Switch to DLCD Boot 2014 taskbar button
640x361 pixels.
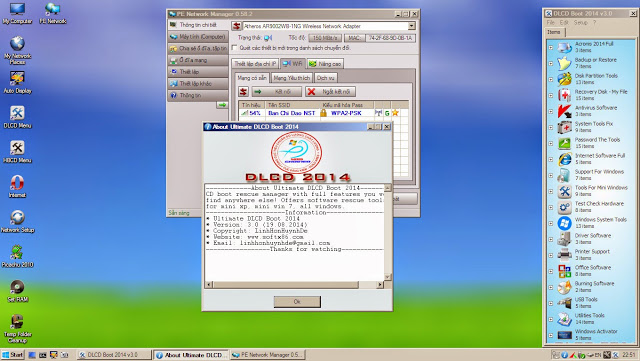coord(113,355)
